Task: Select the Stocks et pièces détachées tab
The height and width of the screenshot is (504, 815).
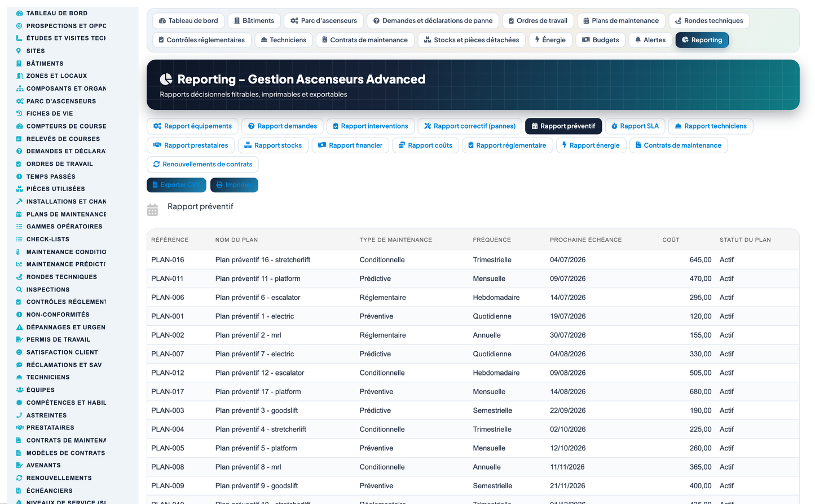Action: click(472, 40)
